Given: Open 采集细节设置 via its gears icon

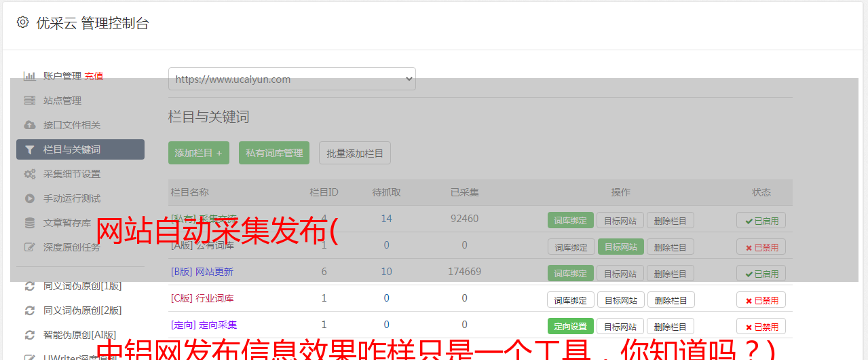Looking at the screenshot, I should point(30,174).
